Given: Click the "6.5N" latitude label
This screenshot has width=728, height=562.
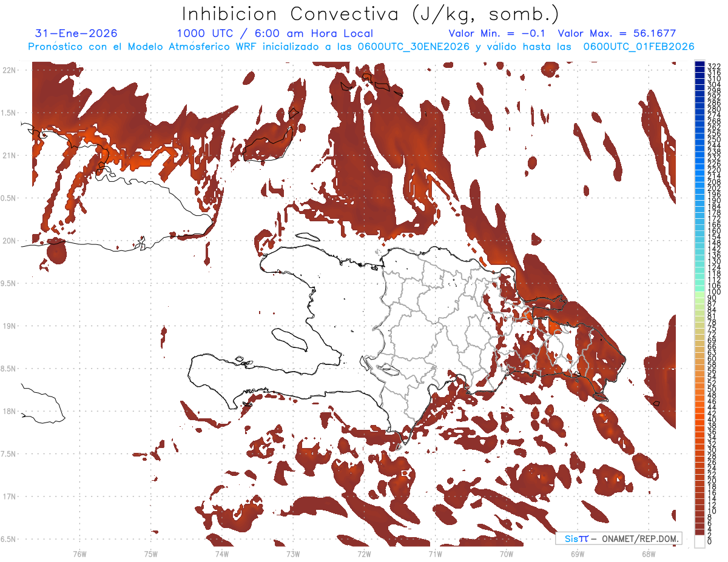Looking at the screenshot, I should [9, 539].
